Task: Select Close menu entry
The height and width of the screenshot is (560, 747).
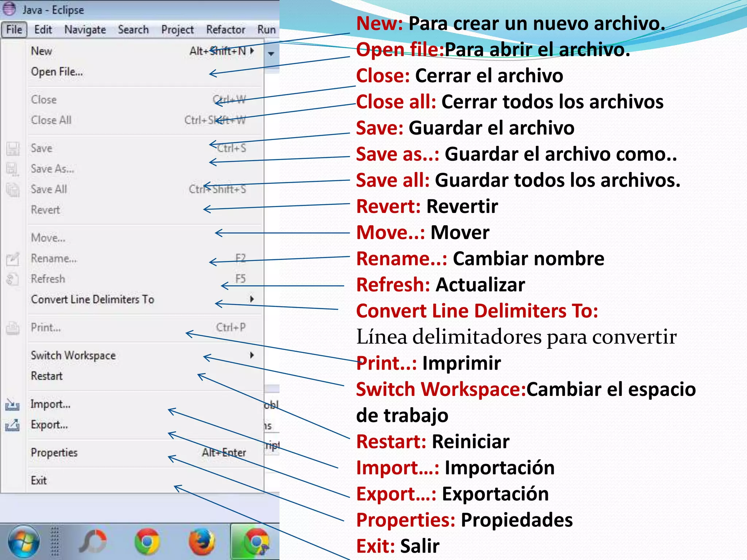Action: pyautogui.click(x=145, y=100)
